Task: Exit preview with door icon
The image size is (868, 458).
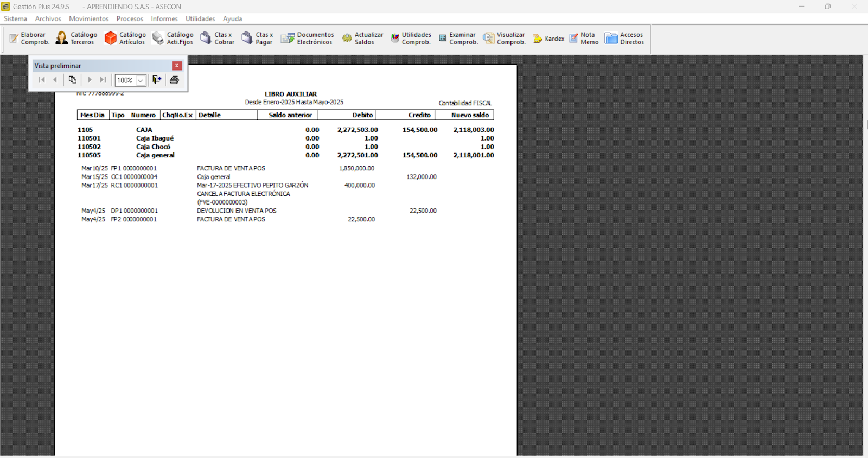Action: 157,80
